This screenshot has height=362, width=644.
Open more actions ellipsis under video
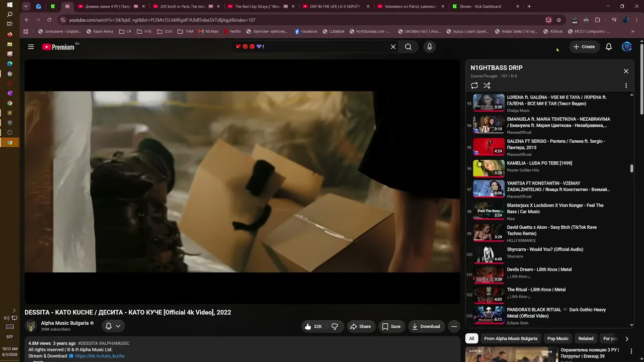pos(454,326)
